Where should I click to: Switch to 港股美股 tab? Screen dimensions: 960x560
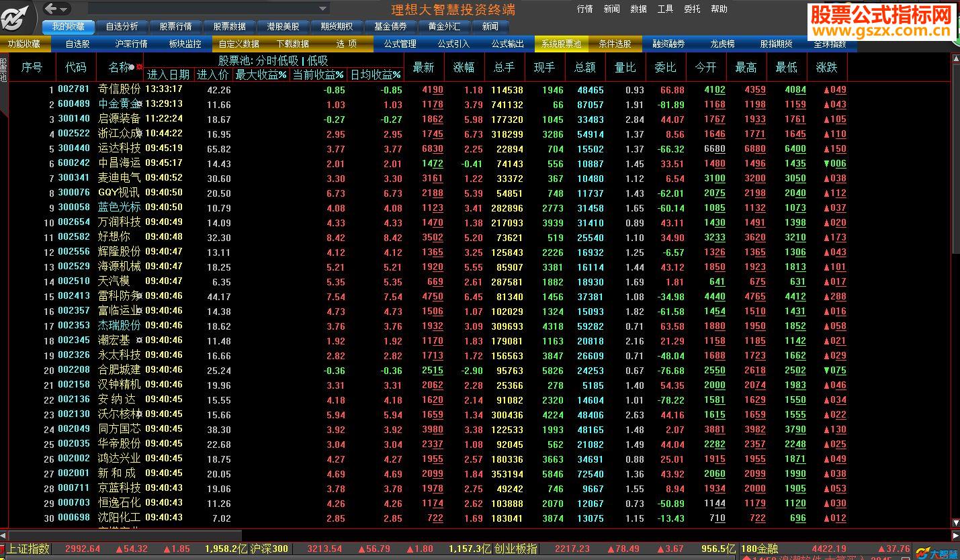pos(283,26)
